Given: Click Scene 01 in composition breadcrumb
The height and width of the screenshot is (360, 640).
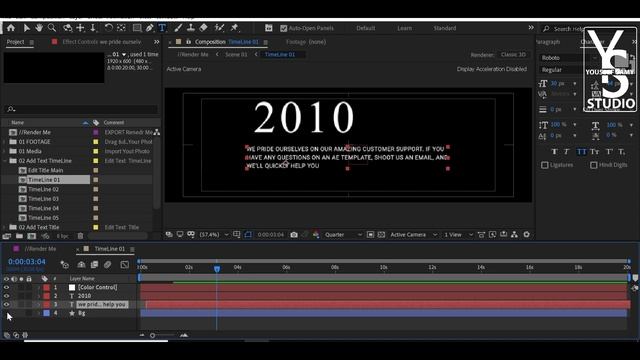Looking at the screenshot, I should (236, 54).
